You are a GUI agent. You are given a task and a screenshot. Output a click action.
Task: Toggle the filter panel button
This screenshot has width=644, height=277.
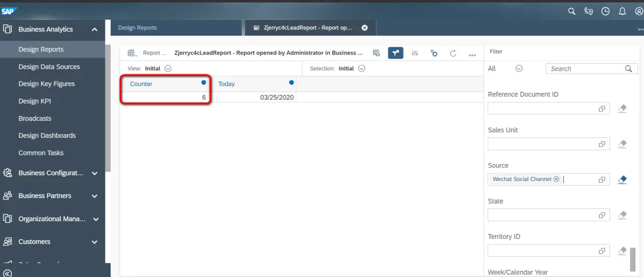[x=396, y=53]
